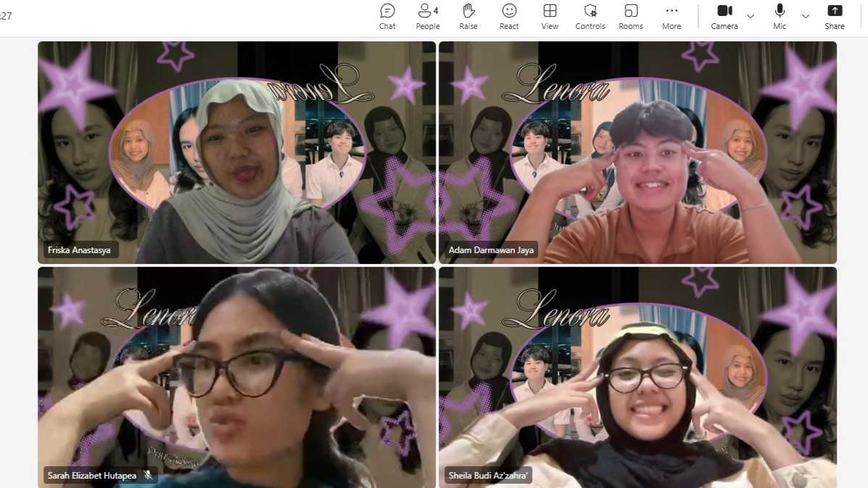
Task: Select Friska Anastasya's video tile
Action: click(237, 152)
